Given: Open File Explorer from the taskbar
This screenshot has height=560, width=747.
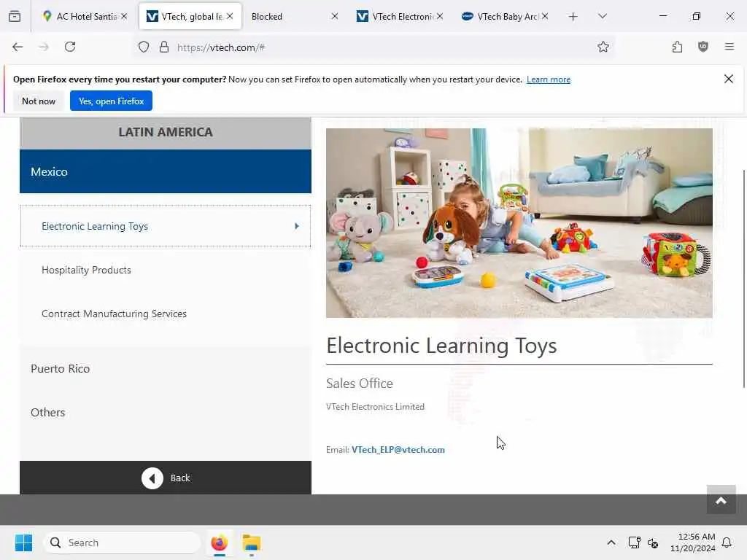Looking at the screenshot, I should pos(252,542).
